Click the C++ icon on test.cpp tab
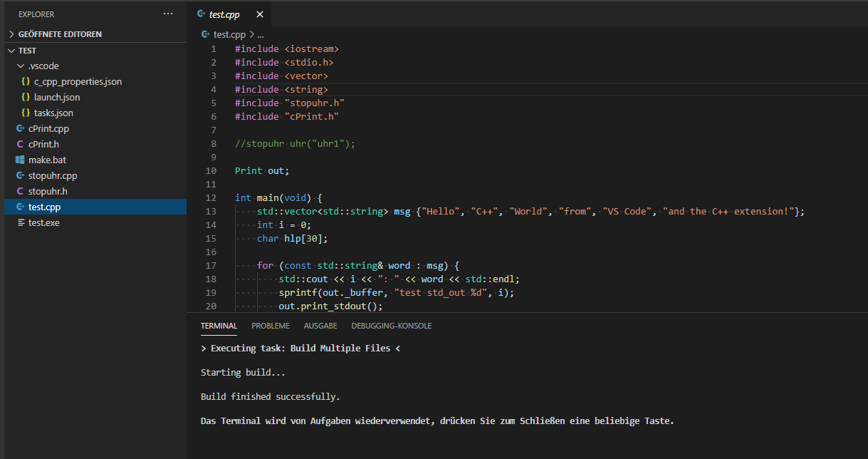This screenshot has width=868, height=459. click(202, 14)
